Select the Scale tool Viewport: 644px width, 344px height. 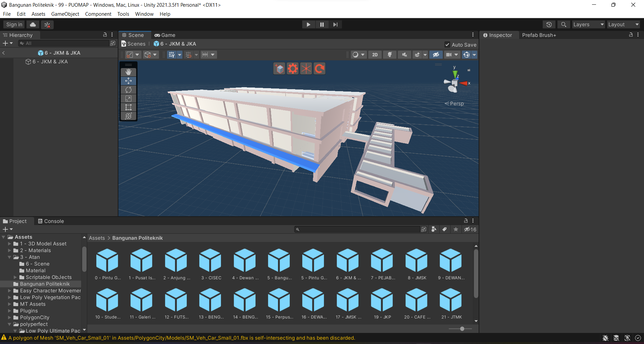(x=128, y=99)
